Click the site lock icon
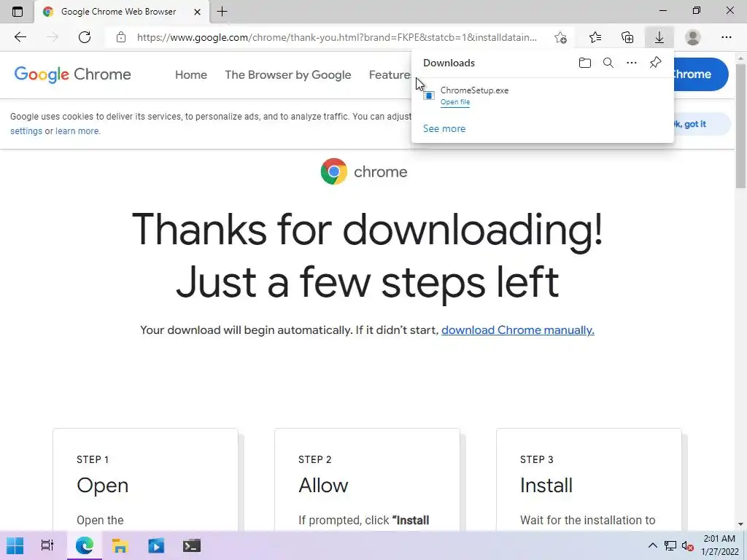747x560 pixels. pos(121,37)
